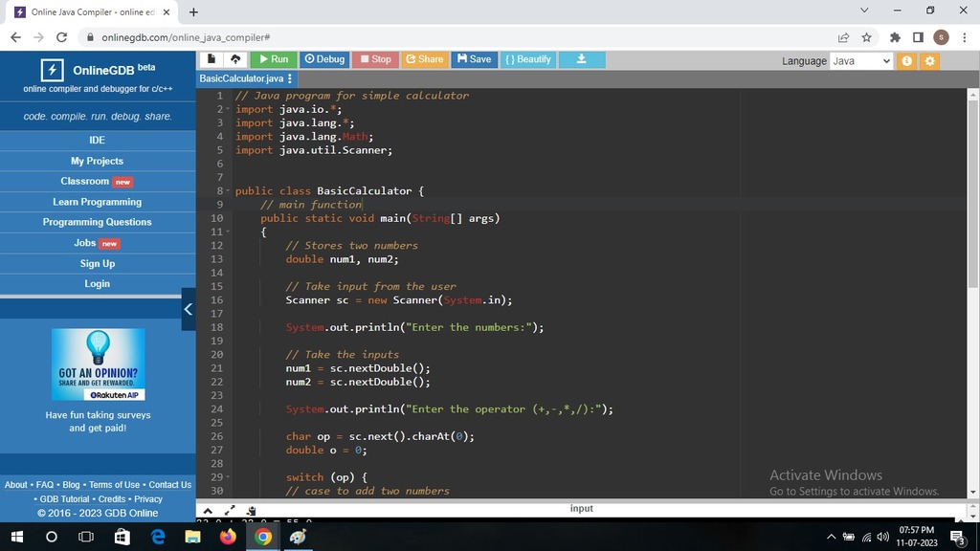The width and height of the screenshot is (980, 551).
Task: Open My Projects in the sidebar
Action: click(x=98, y=161)
